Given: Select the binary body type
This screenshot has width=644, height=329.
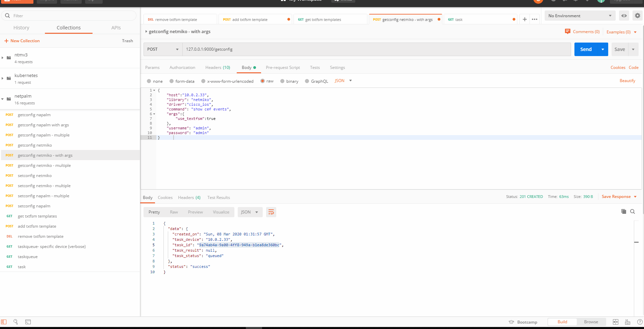Looking at the screenshot, I should 282,81.
